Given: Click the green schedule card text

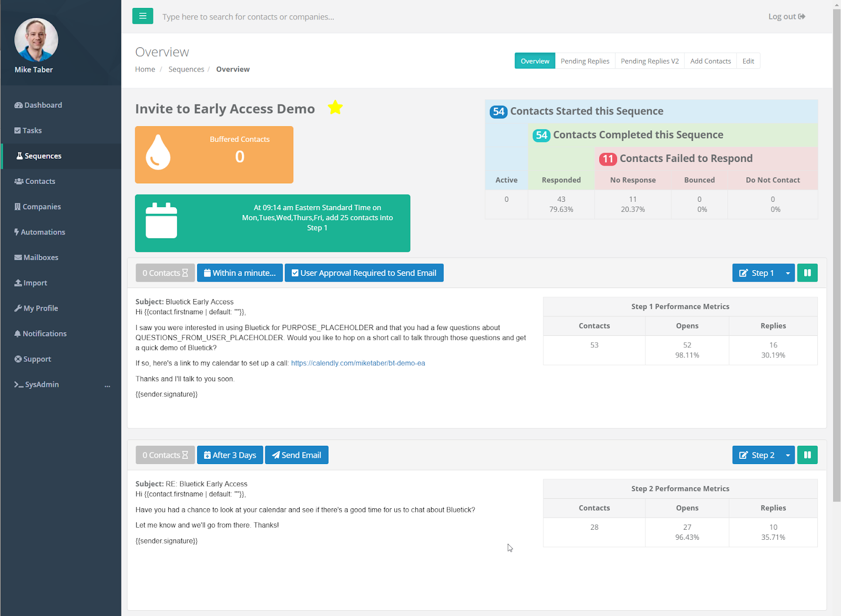Looking at the screenshot, I should point(317,218).
